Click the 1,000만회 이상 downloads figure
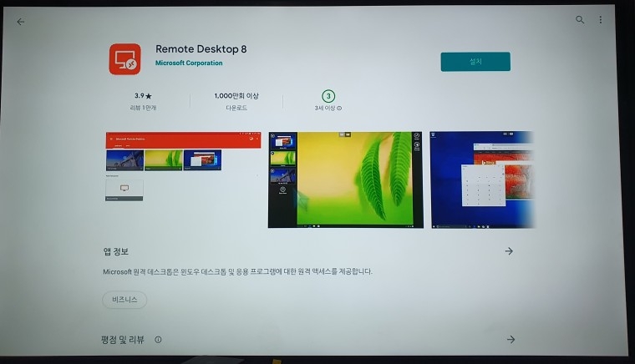 pyautogui.click(x=236, y=96)
